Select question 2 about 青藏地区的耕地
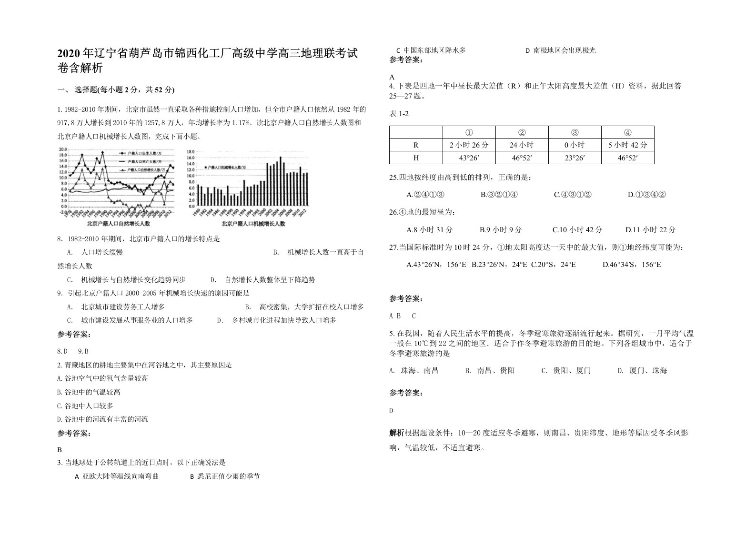 pos(144,365)
